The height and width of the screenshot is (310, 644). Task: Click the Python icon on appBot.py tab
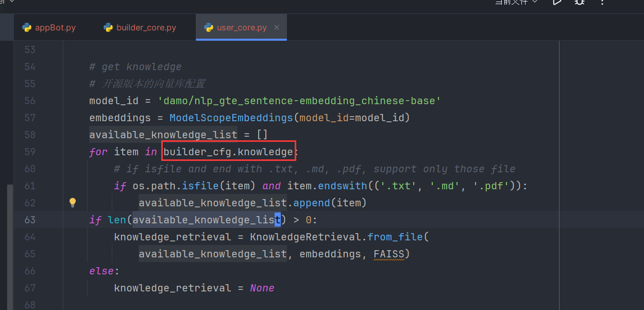27,27
